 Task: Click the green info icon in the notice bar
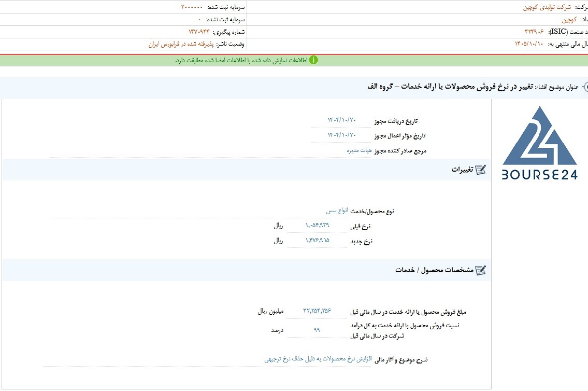(313, 60)
